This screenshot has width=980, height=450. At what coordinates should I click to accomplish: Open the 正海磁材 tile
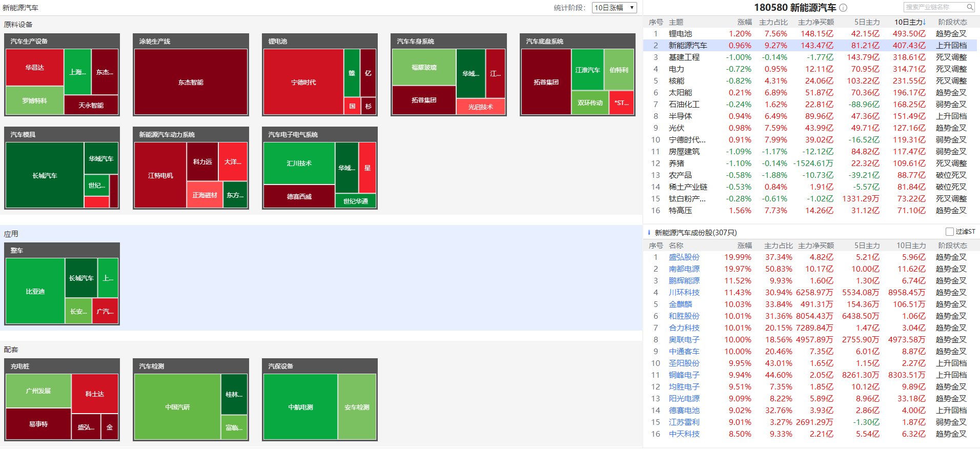(205, 195)
